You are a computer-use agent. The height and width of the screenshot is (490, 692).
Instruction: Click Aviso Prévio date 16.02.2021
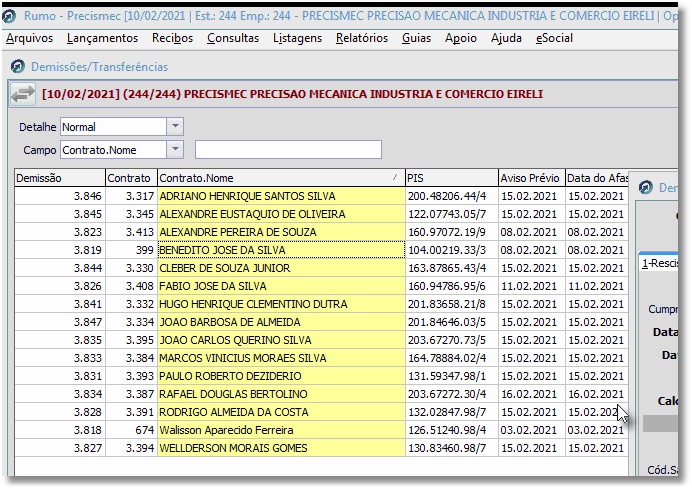click(529, 394)
